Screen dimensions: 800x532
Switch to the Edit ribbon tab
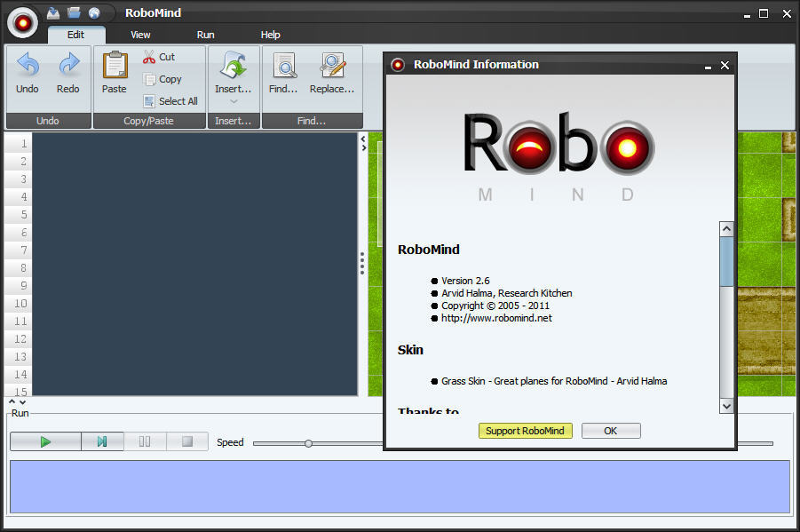(76, 35)
